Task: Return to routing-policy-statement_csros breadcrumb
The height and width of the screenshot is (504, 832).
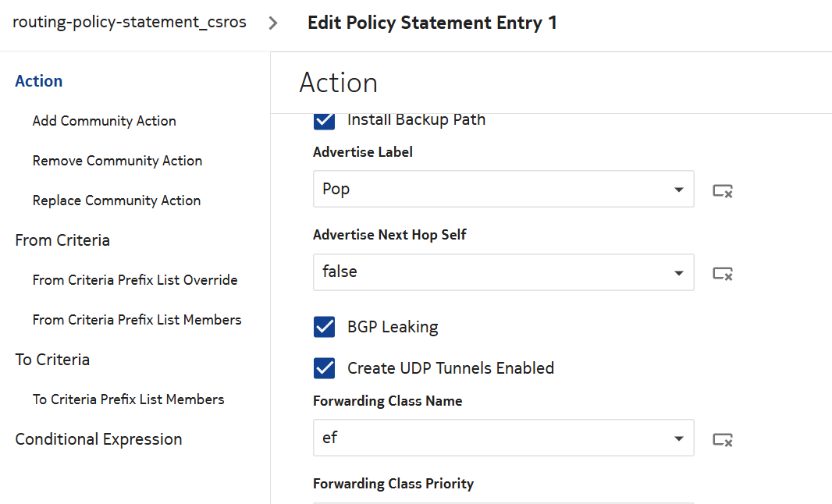Action: pos(130,22)
